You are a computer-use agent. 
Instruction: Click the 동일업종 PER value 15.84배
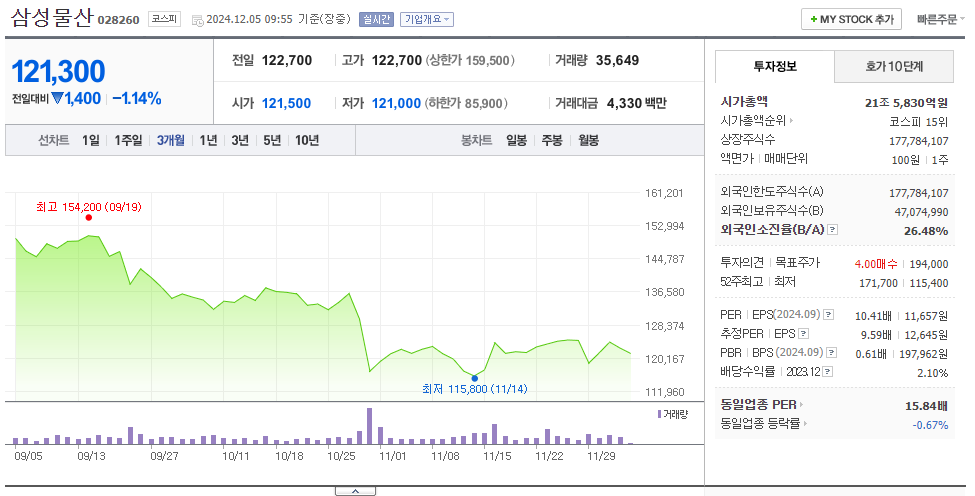(926, 406)
